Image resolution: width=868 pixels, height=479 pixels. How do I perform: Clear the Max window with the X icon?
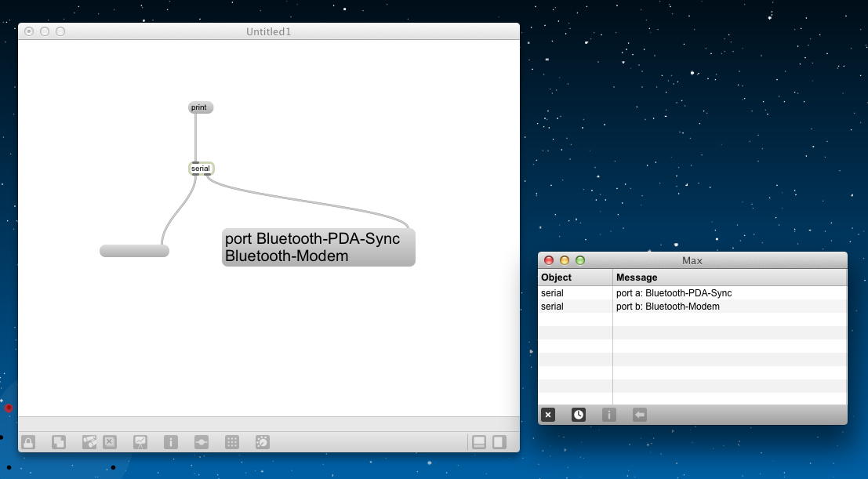click(548, 415)
